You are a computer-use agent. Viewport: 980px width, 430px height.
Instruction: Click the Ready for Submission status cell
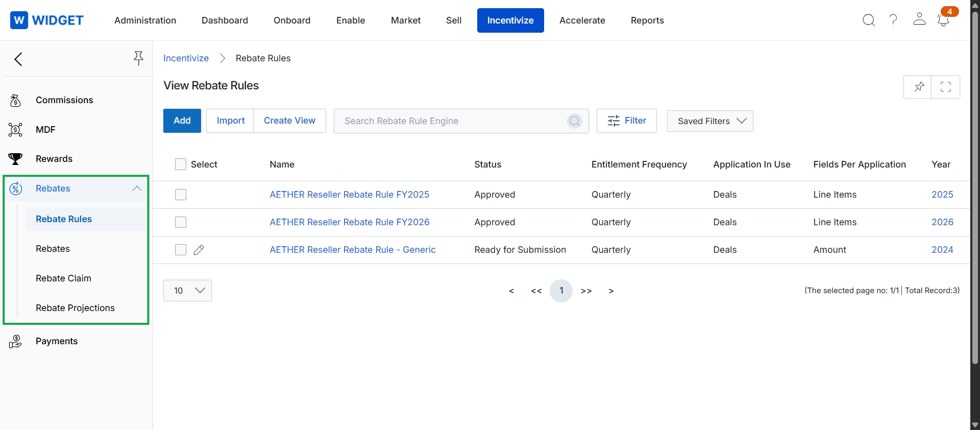(x=520, y=250)
